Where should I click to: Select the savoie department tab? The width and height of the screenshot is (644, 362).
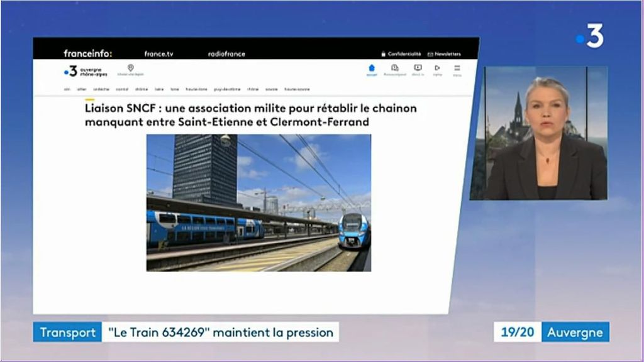click(272, 89)
